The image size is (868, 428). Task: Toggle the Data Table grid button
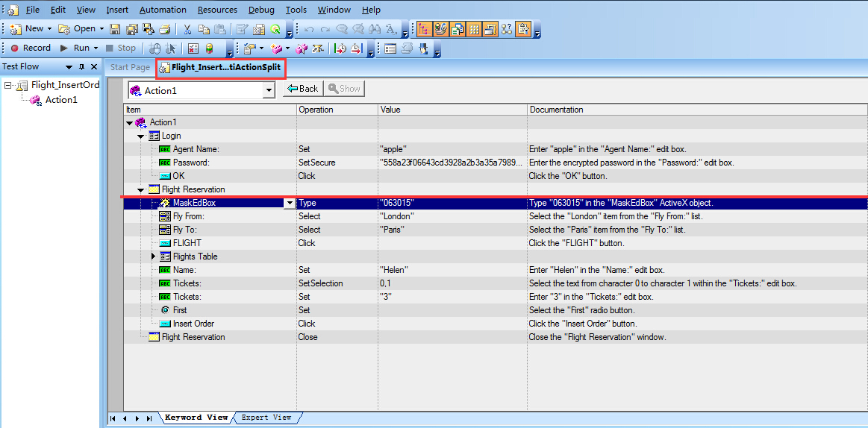tap(474, 29)
